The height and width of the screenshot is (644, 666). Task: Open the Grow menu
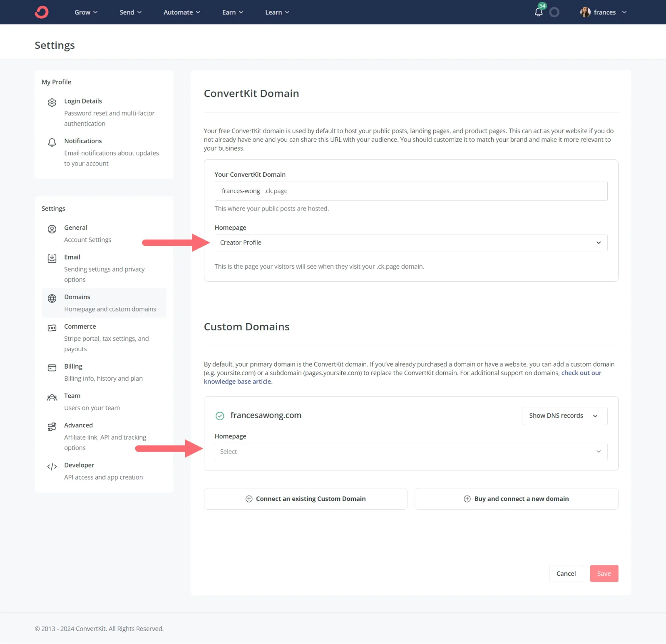point(86,12)
